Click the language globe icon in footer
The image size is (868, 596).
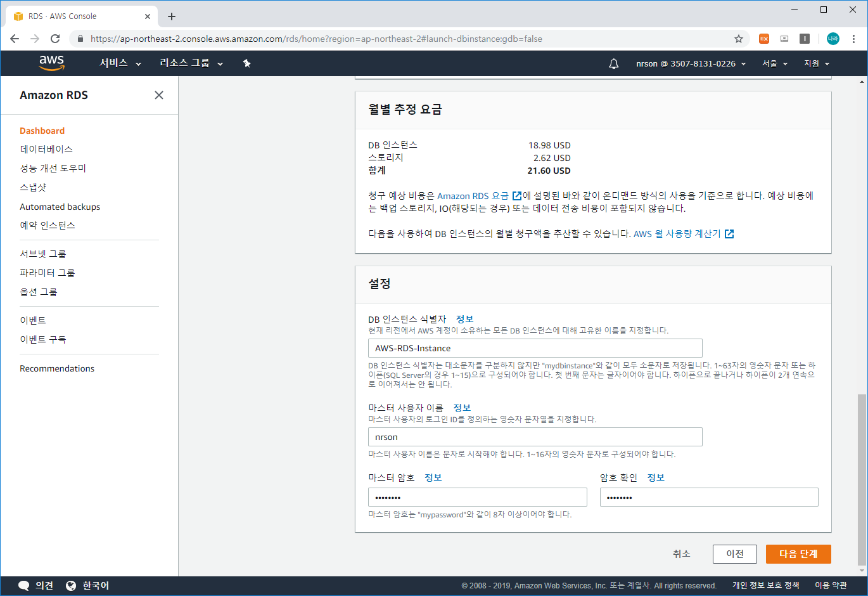point(71,586)
